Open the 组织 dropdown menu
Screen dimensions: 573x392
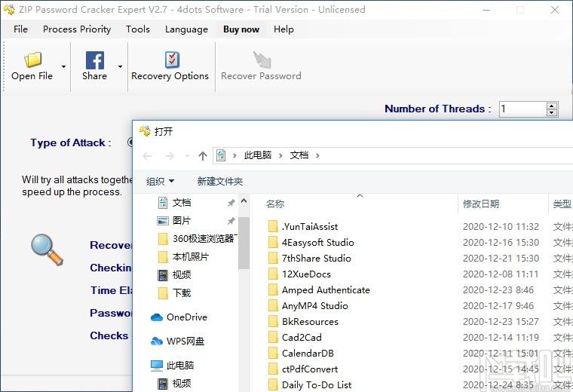tap(160, 181)
